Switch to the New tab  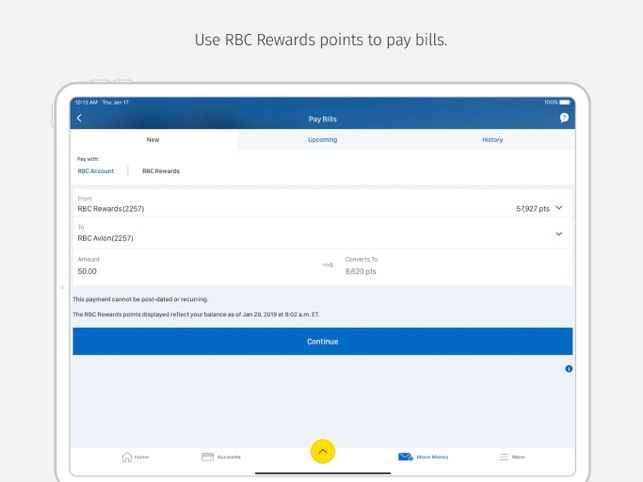click(x=153, y=139)
